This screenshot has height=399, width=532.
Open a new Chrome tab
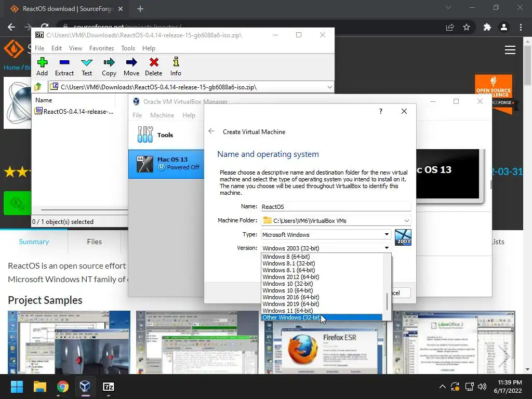140,9
